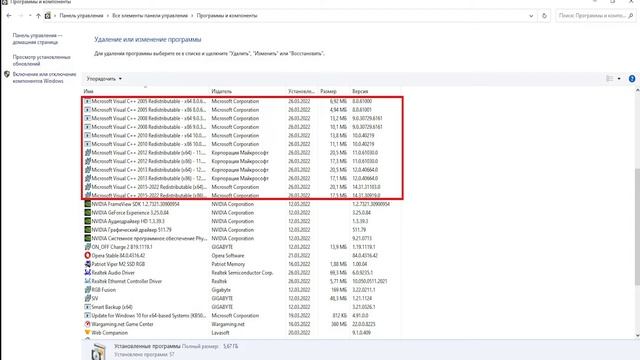Click Все элементы панели управления breadcrumb
The width and height of the screenshot is (640, 360).
[150, 16]
